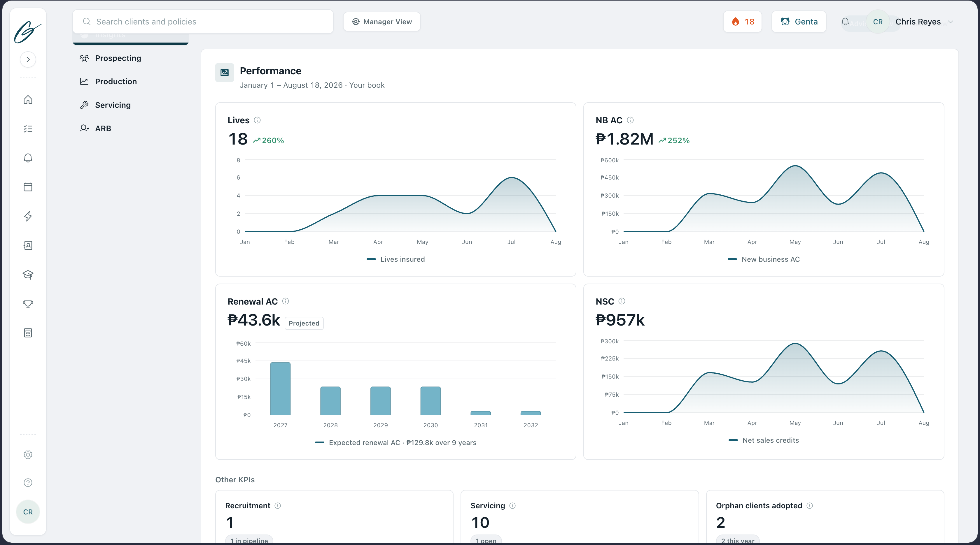Click the ₱957k NSC value
980x545 pixels.
620,320
